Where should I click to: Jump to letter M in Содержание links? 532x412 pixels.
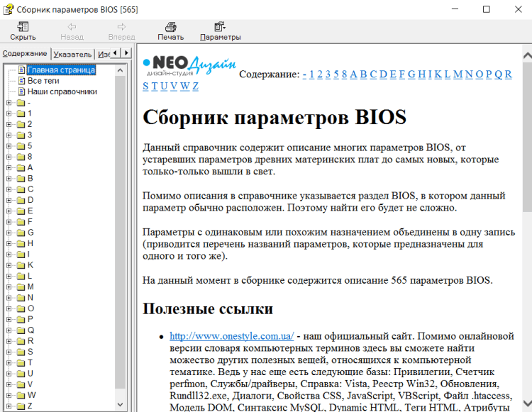click(x=458, y=74)
